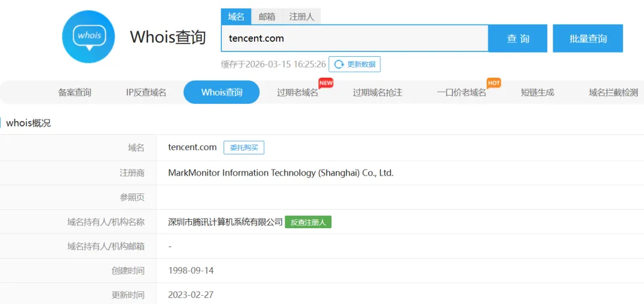The width and height of the screenshot is (644, 304).
Task: Select the Whois查询 navigation pill
Action: pyautogui.click(x=222, y=92)
